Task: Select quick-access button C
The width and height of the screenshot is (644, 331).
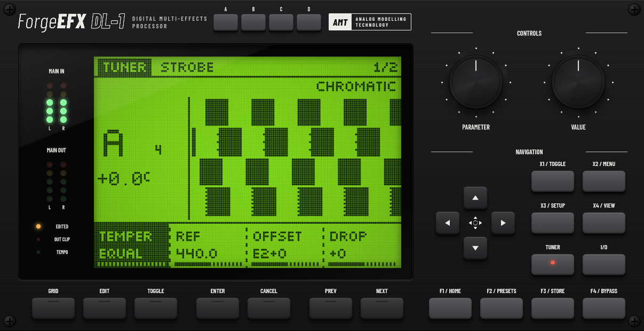Action: tap(281, 22)
